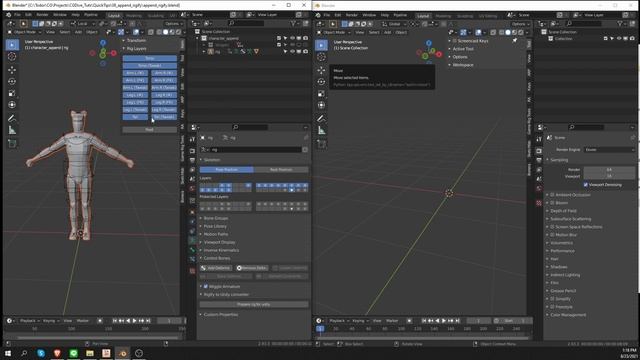Viewport: 640px width, 360px height.
Task: Select the Annotate tool in left Blender window
Action: [x=12, y=118]
